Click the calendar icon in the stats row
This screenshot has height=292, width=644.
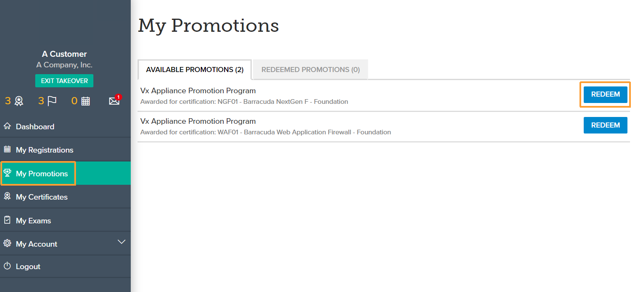pyautogui.click(x=86, y=101)
